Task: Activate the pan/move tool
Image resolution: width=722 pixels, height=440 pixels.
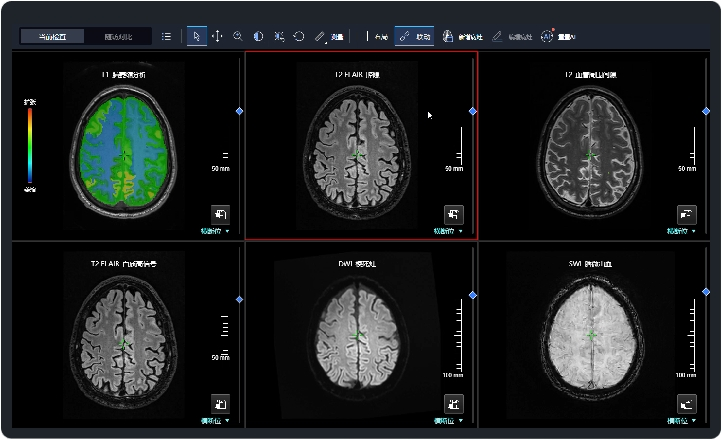Action: click(217, 36)
